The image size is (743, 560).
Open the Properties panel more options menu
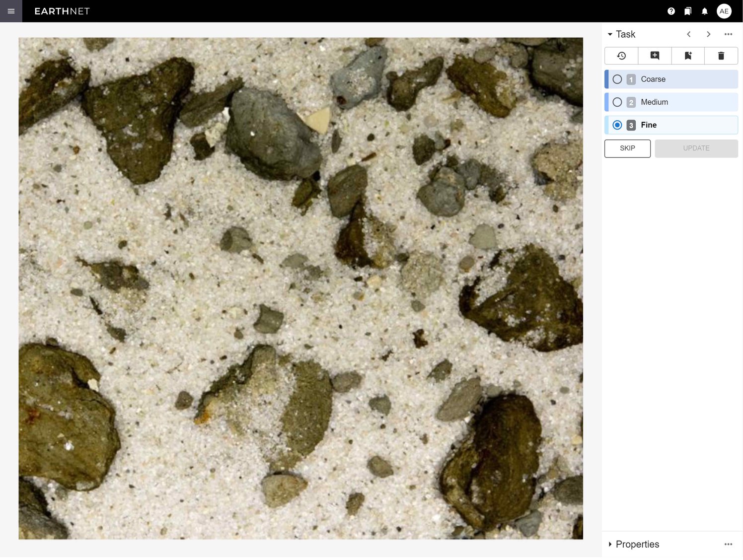pos(728,545)
